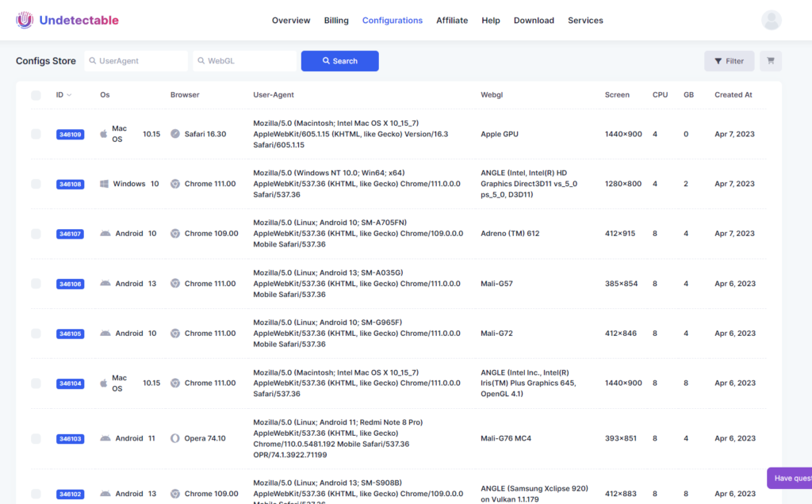The width and height of the screenshot is (812, 504).
Task: Focus the UserAgent search field
Action: click(x=136, y=61)
